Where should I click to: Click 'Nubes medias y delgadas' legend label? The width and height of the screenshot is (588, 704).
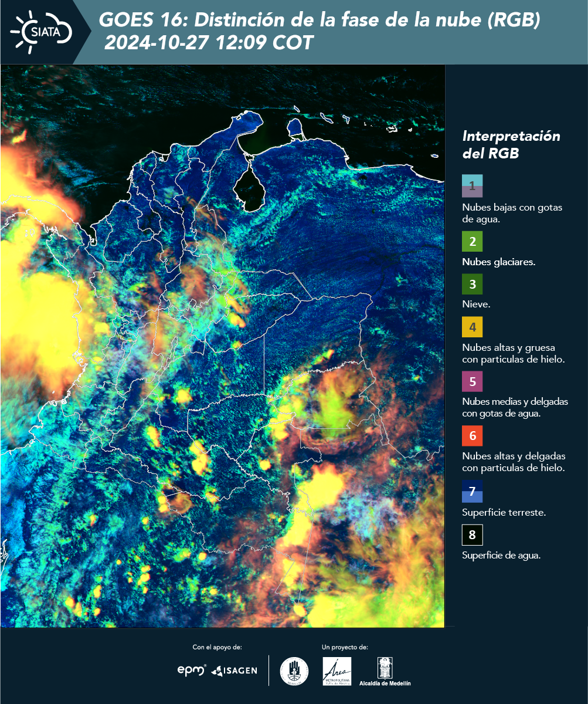(x=515, y=407)
